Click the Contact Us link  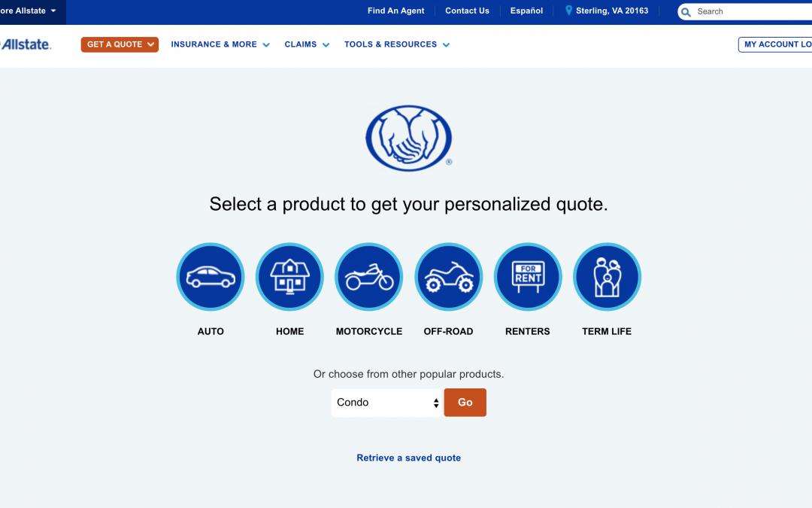pyautogui.click(x=467, y=11)
